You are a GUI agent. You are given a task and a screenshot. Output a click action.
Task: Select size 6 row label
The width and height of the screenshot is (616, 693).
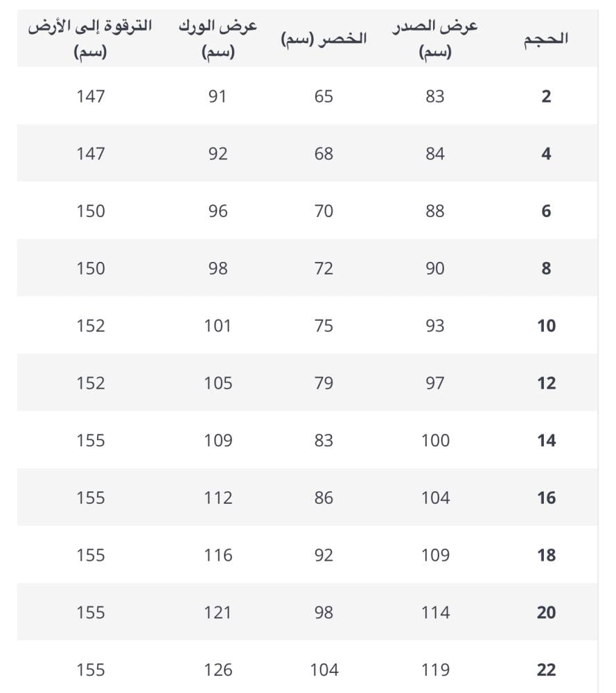[546, 211]
